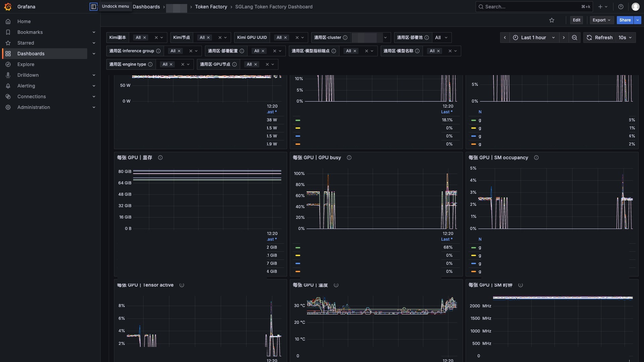Click the Grafana logo icon
Image resolution: width=644 pixels, height=362 pixels.
(x=8, y=7)
